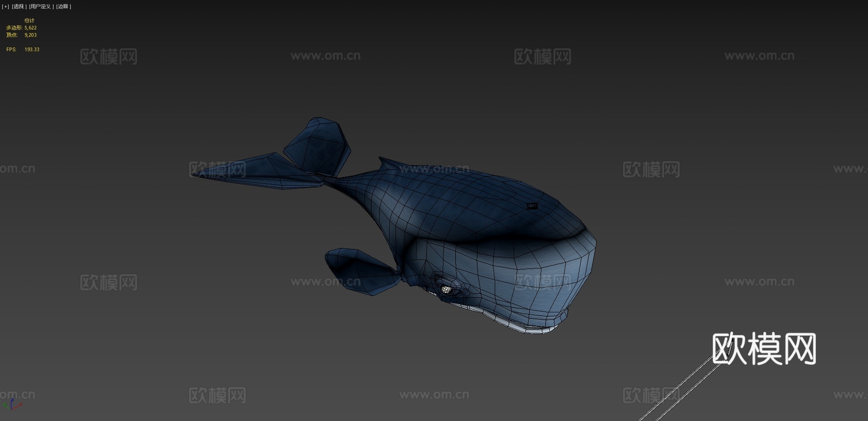
Task: Click the FPS: label
Action: pyautogui.click(x=11, y=50)
